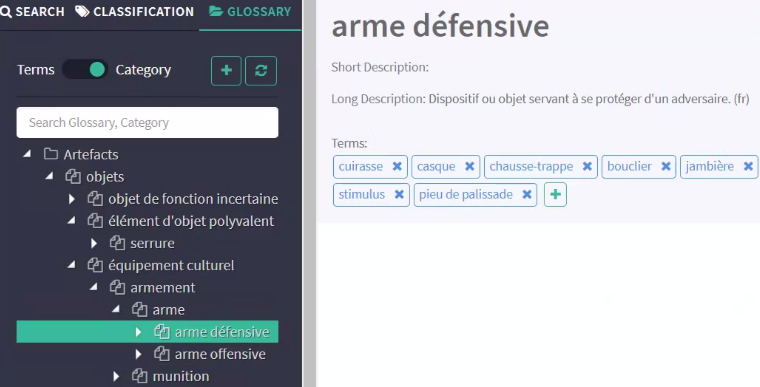
Task: Click the serrure category icon
Action: pyautogui.click(x=117, y=243)
